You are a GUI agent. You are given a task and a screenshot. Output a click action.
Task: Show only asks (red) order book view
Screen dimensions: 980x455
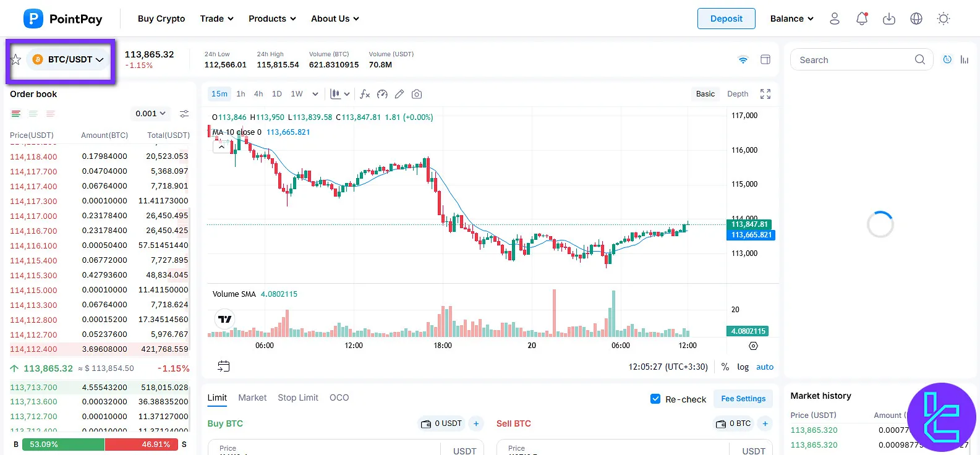(x=51, y=114)
